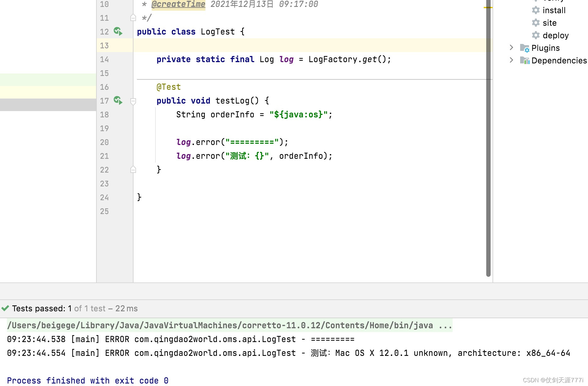The image size is (588, 386).
Task: Click console line showing Mac OS X output
Action: coord(288,353)
